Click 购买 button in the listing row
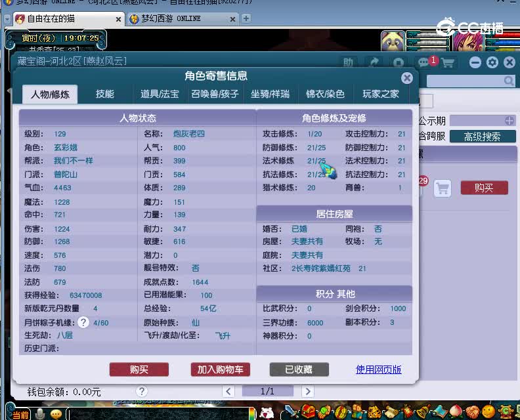This screenshot has height=420, width=520. click(484, 188)
